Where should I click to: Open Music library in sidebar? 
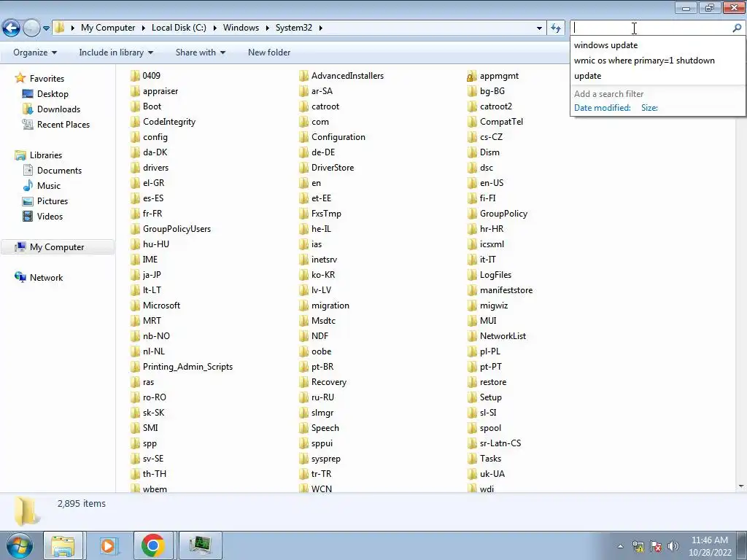tap(49, 186)
